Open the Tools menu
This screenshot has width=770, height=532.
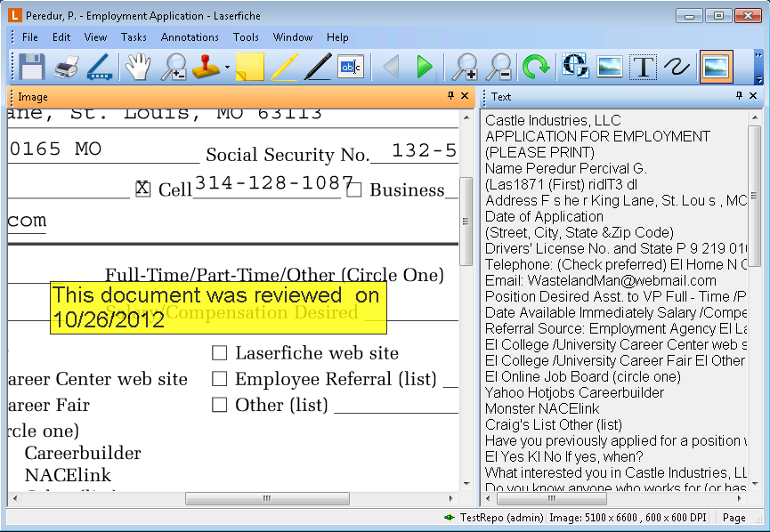246,37
